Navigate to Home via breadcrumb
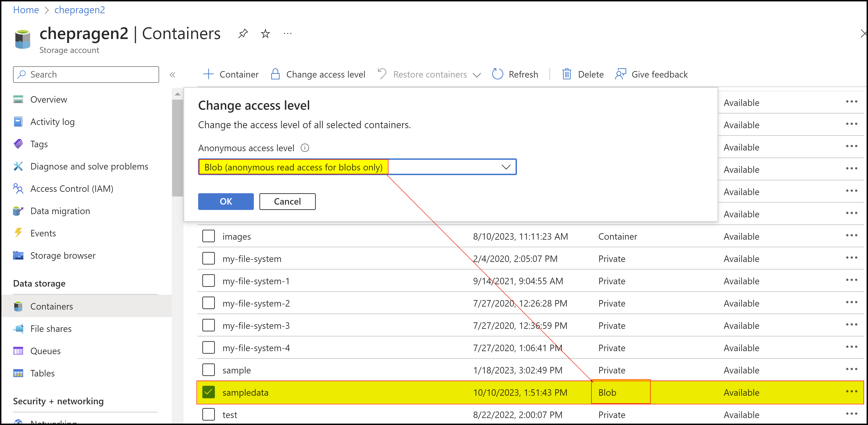The height and width of the screenshot is (425, 868). coord(26,10)
